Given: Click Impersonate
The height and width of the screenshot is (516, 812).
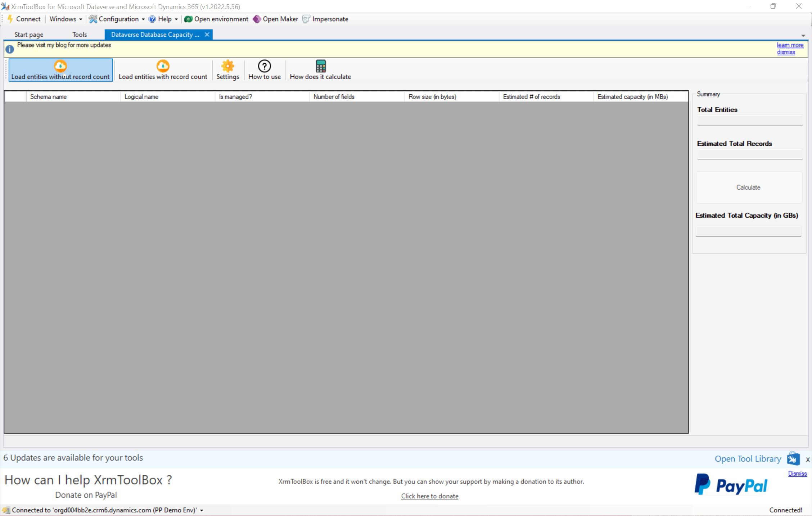Looking at the screenshot, I should 326,19.
